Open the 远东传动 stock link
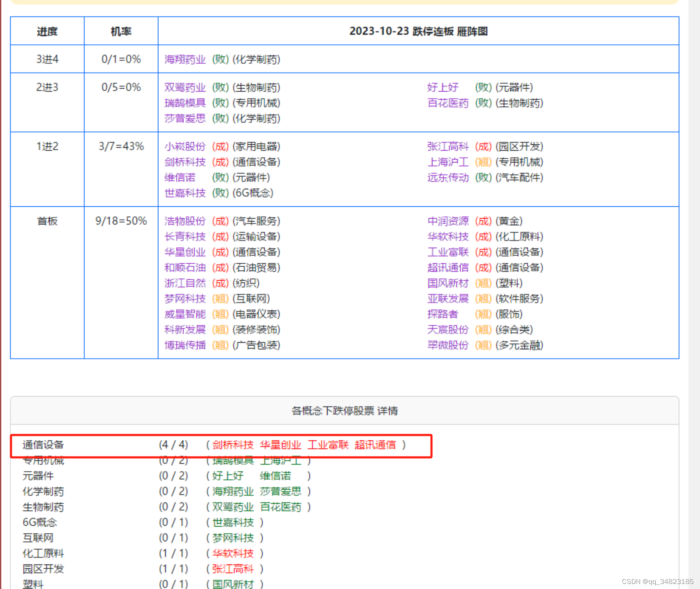This screenshot has height=589, width=700. coord(448,178)
